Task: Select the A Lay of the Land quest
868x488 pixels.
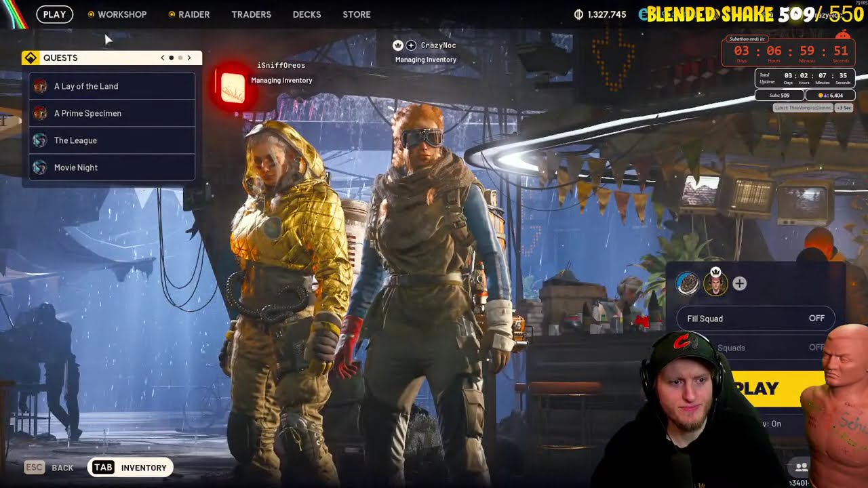Action: pyautogui.click(x=112, y=86)
